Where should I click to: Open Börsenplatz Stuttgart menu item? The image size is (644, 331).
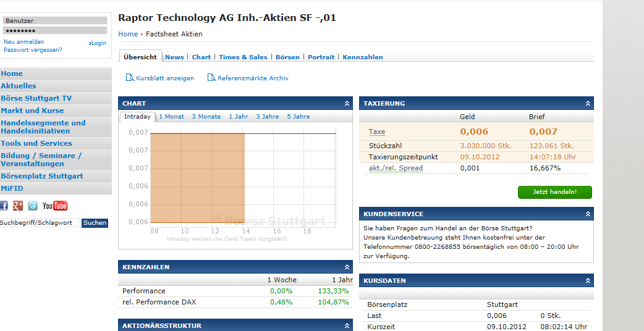[56, 176]
